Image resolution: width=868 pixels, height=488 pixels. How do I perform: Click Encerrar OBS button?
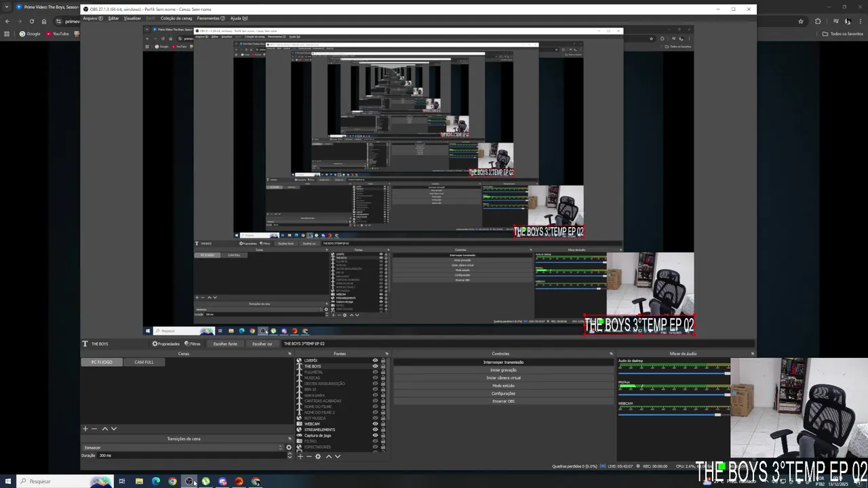(503, 401)
